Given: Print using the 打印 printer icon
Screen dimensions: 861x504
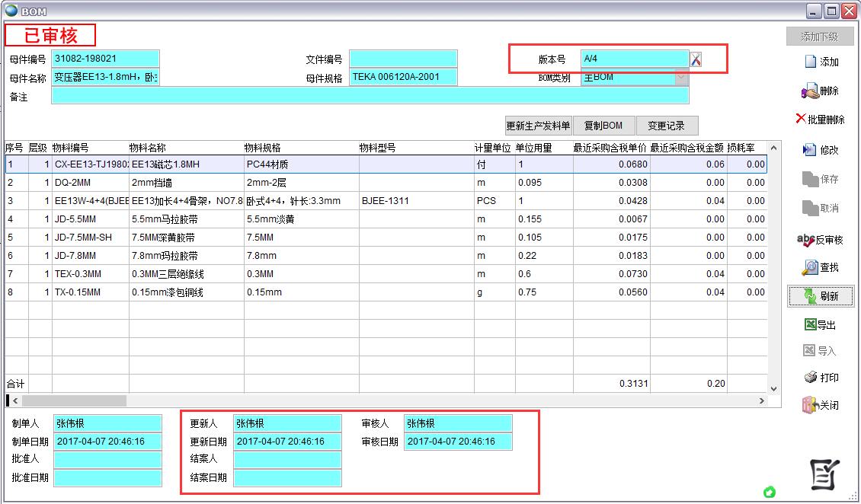Looking at the screenshot, I should pyautogui.click(x=820, y=378).
